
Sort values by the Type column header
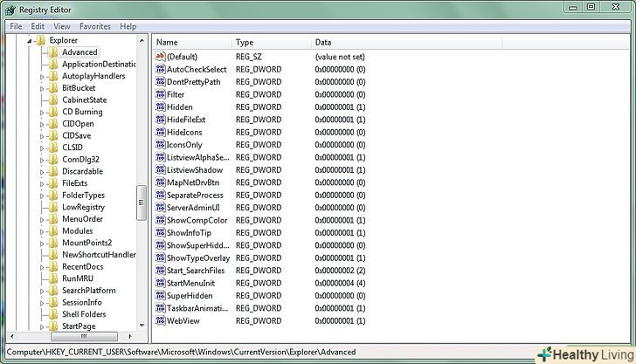coord(272,42)
